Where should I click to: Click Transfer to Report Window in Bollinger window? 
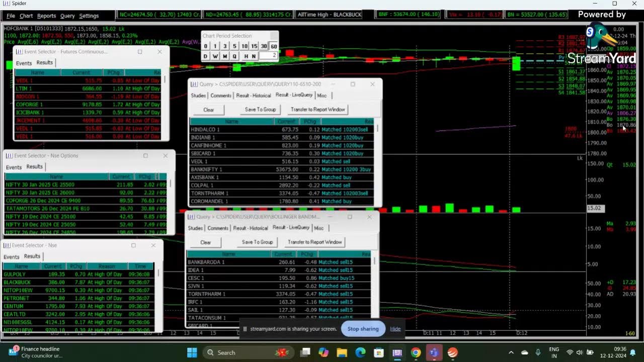[315, 242]
